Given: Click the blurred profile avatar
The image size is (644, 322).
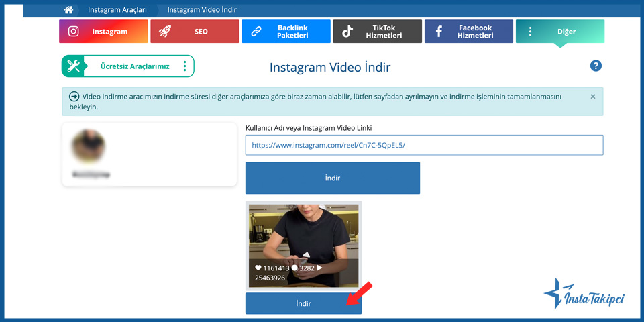Looking at the screenshot, I should click(x=89, y=146).
